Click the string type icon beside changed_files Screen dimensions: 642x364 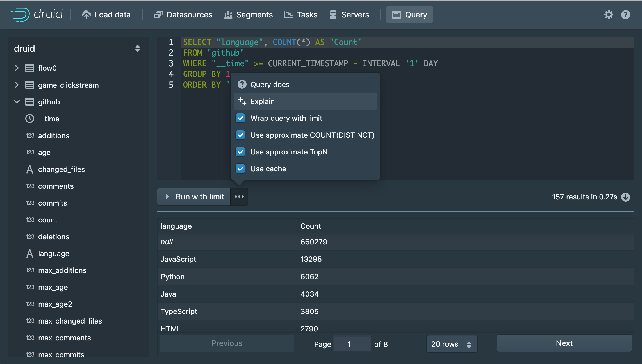pyautogui.click(x=30, y=169)
